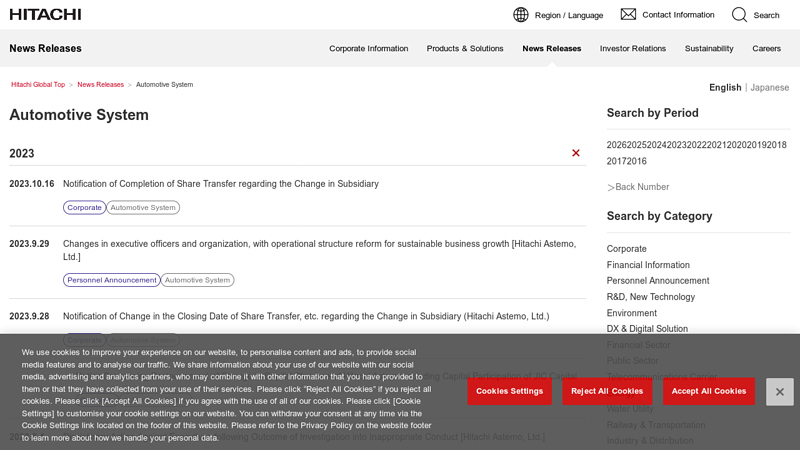Open the Region / Language globe icon
The height and width of the screenshot is (450, 800).
[x=521, y=15]
